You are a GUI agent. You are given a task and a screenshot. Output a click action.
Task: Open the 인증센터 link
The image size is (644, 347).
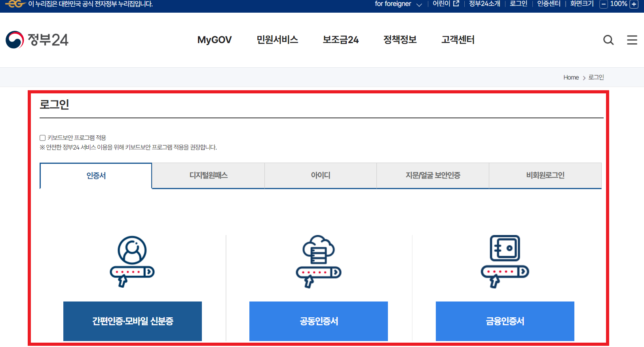(549, 4)
